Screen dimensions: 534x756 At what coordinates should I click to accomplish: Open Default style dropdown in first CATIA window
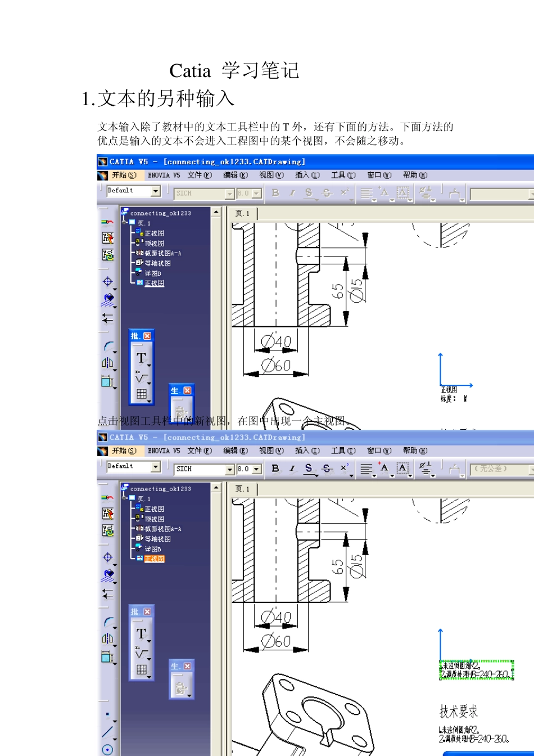click(x=156, y=191)
